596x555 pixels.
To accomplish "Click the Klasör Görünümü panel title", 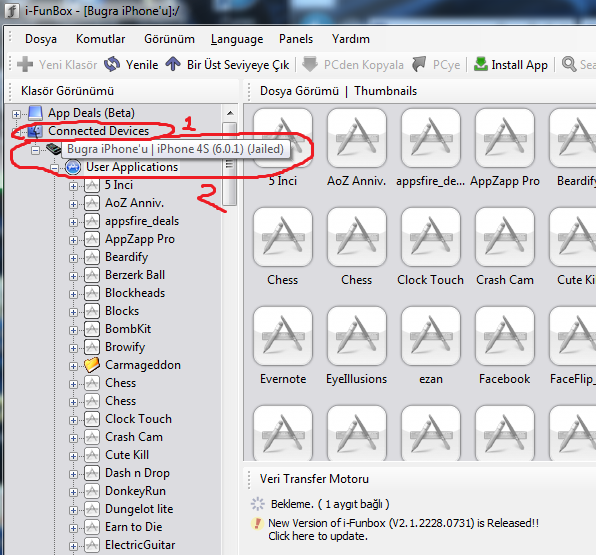I will [67, 91].
